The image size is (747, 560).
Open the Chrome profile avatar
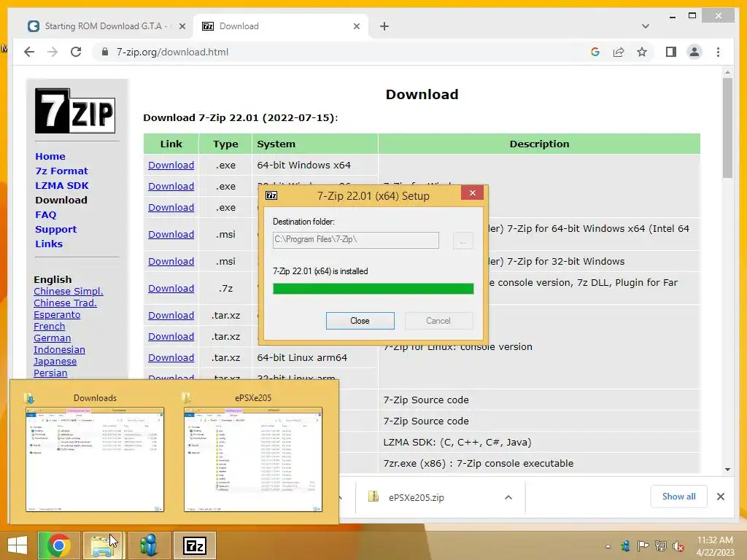694,52
